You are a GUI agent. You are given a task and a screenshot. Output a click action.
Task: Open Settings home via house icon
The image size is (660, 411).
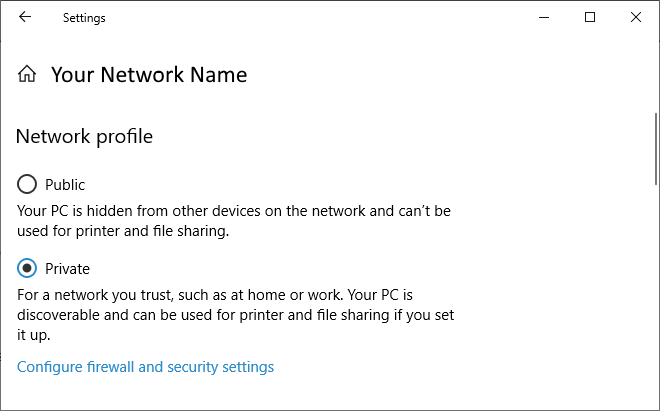click(x=27, y=74)
